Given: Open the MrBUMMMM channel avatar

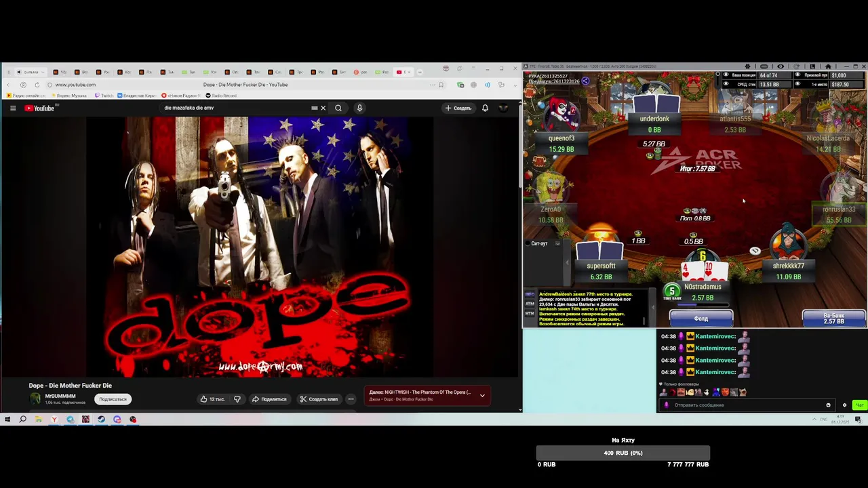Looking at the screenshot, I should click(35, 399).
